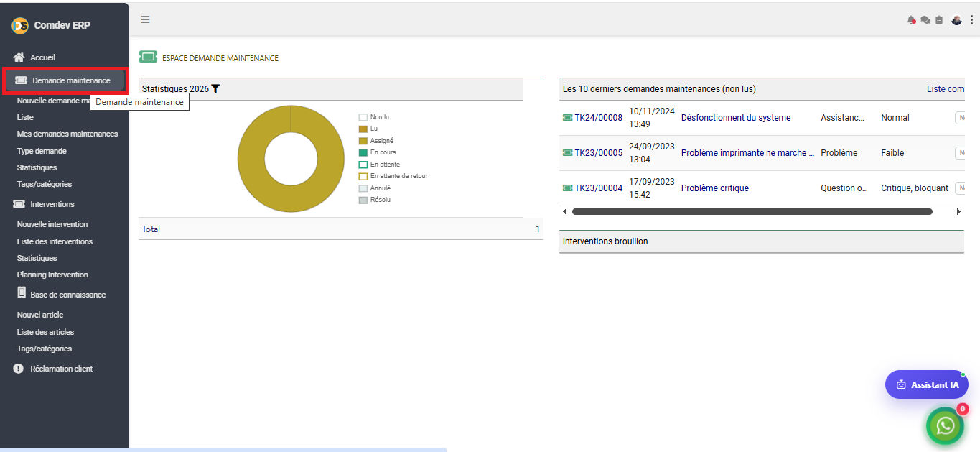Toggle the Annulé legend item
Screen dimensions: 980x452
pos(375,188)
